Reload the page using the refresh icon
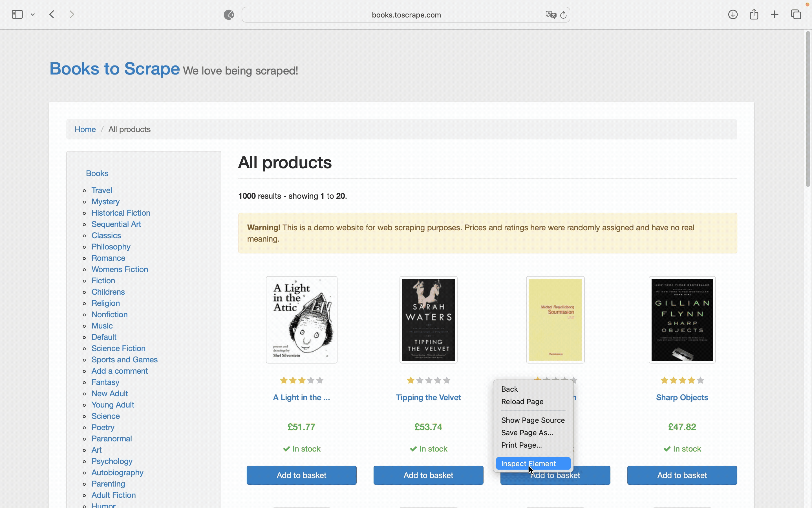This screenshot has height=508, width=812. pos(563,15)
